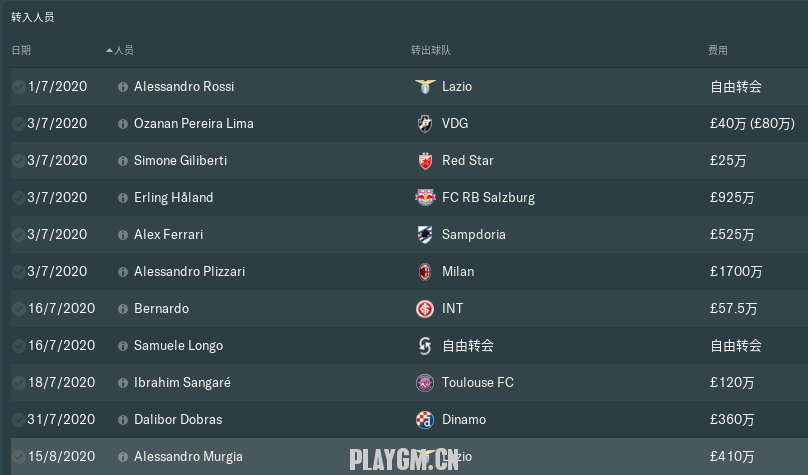
Task: Toggle the checkmark on Alex Ferrari's row
Action: click(x=19, y=234)
